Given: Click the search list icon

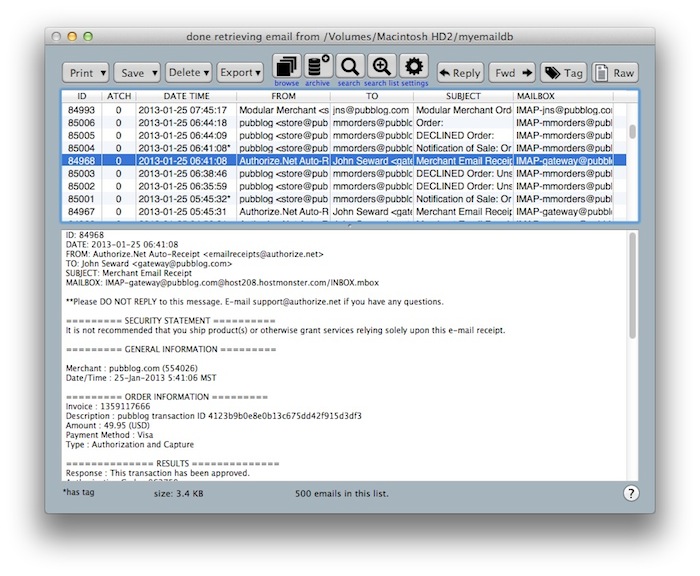Looking at the screenshot, I should pos(381,67).
